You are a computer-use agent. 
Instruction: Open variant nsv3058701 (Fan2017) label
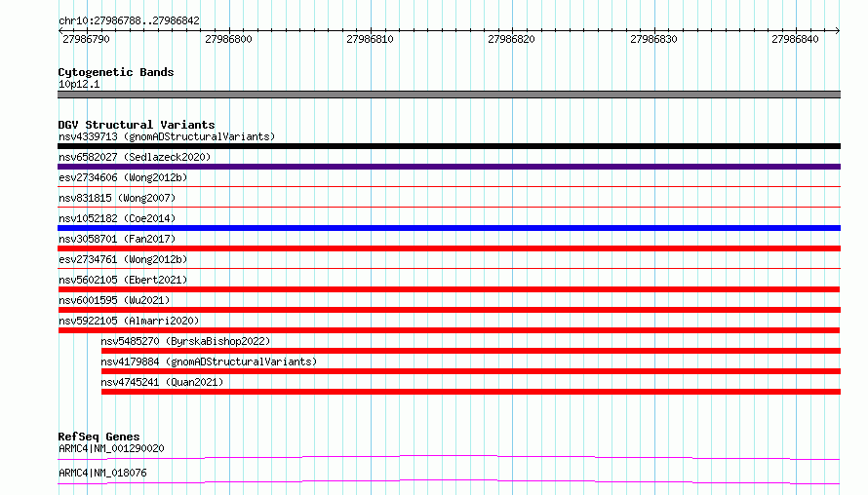117,239
